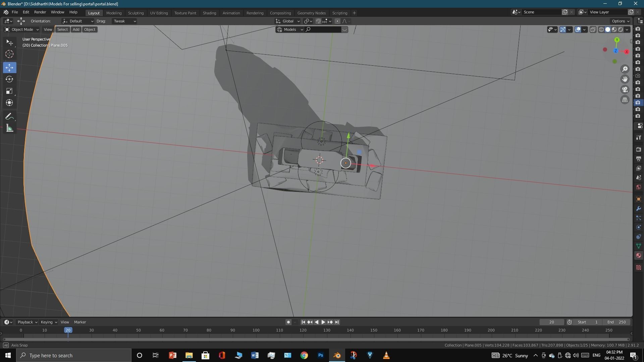Open the Scene properties tab
Screen dimensions: 644x362
[639, 177]
